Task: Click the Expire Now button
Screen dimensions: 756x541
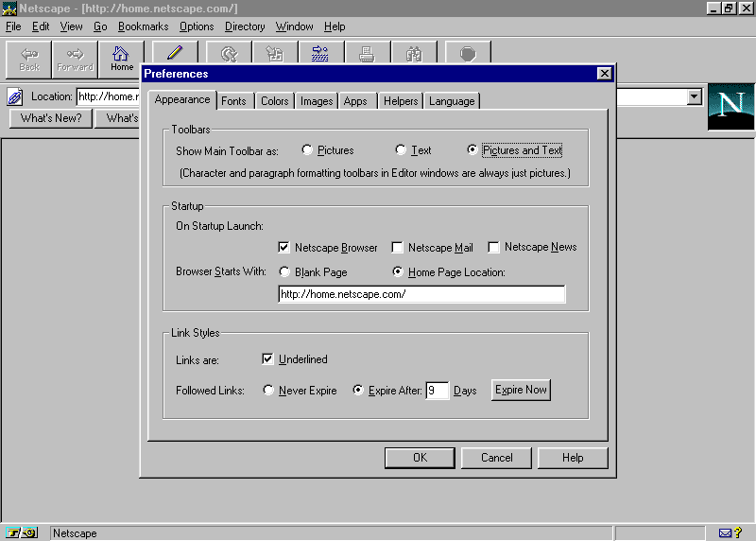Action: (x=522, y=390)
